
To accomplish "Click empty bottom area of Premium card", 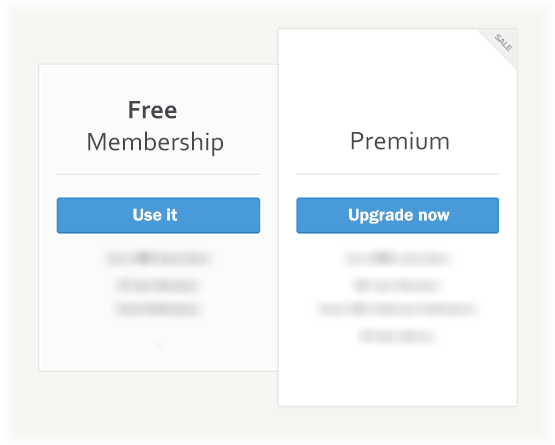I will (x=397, y=377).
